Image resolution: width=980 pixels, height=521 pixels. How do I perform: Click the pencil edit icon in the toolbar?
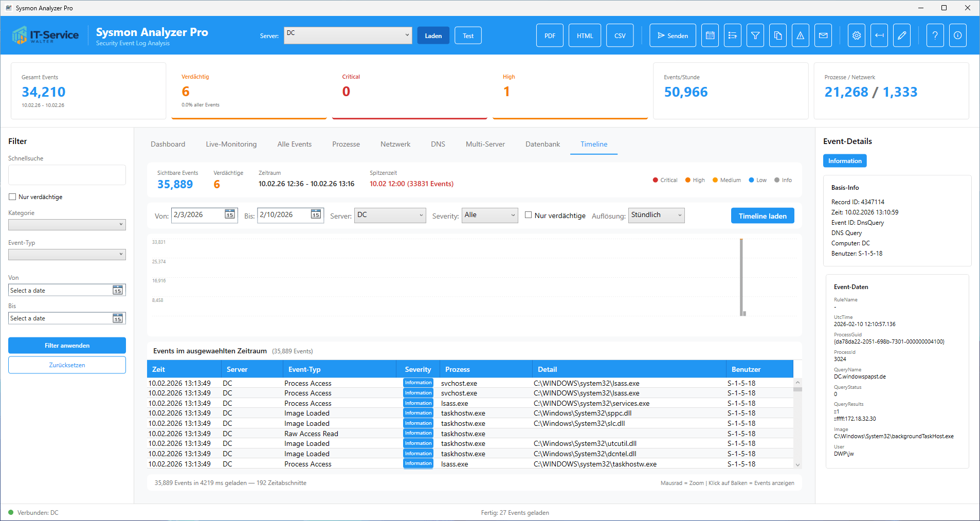click(x=901, y=35)
